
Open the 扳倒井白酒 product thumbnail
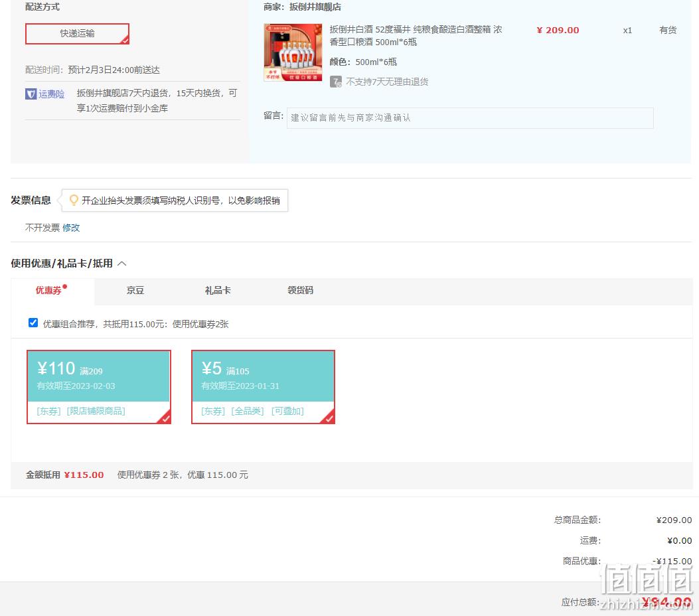coord(293,52)
